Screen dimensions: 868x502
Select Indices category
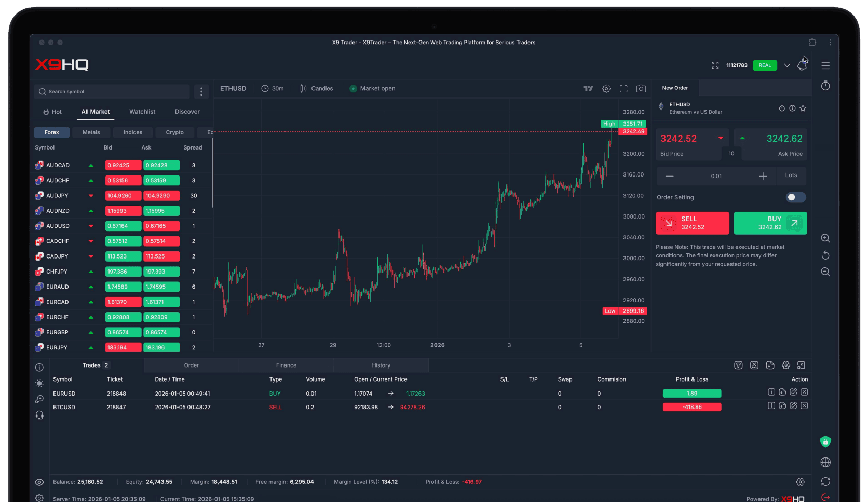[133, 132]
